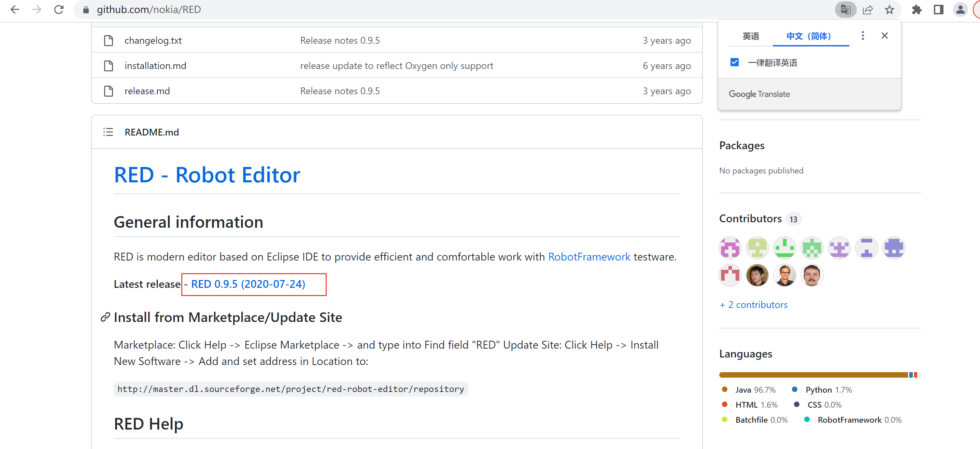The width and height of the screenshot is (980, 449).
Task: Click the share page icon
Action: point(867,10)
